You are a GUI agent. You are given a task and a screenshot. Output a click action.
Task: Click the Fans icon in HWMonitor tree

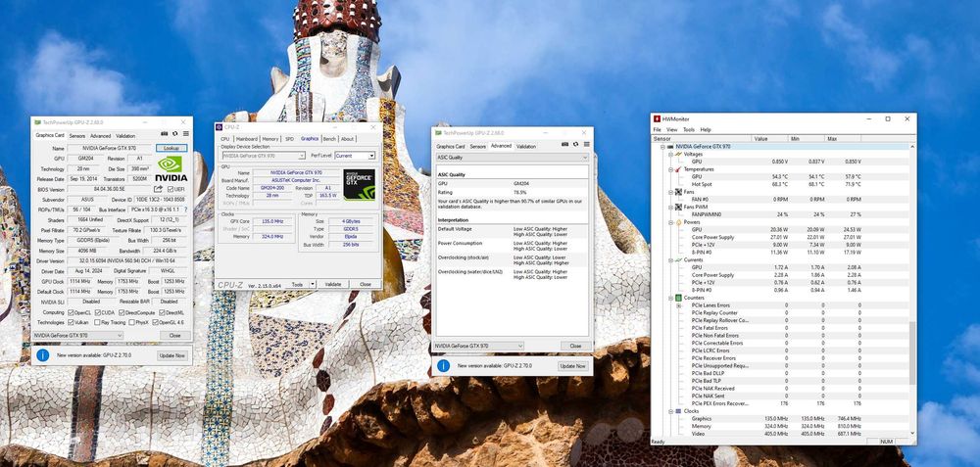(678, 192)
